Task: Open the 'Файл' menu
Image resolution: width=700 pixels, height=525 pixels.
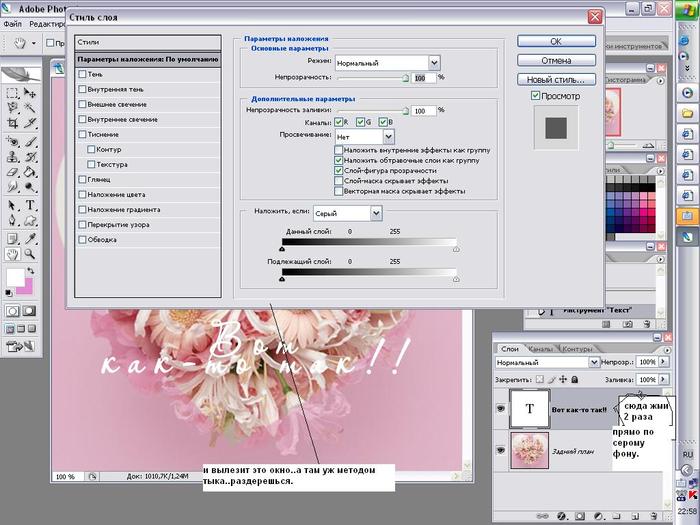Action: pos(12,23)
